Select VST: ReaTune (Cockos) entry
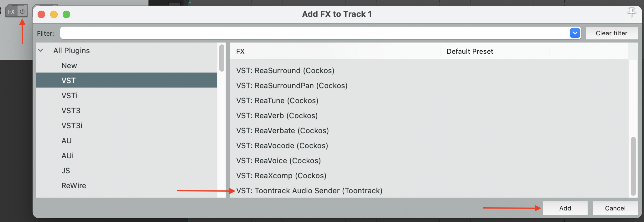Image resolution: width=644 pixels, height=222 pixels. 277,101
